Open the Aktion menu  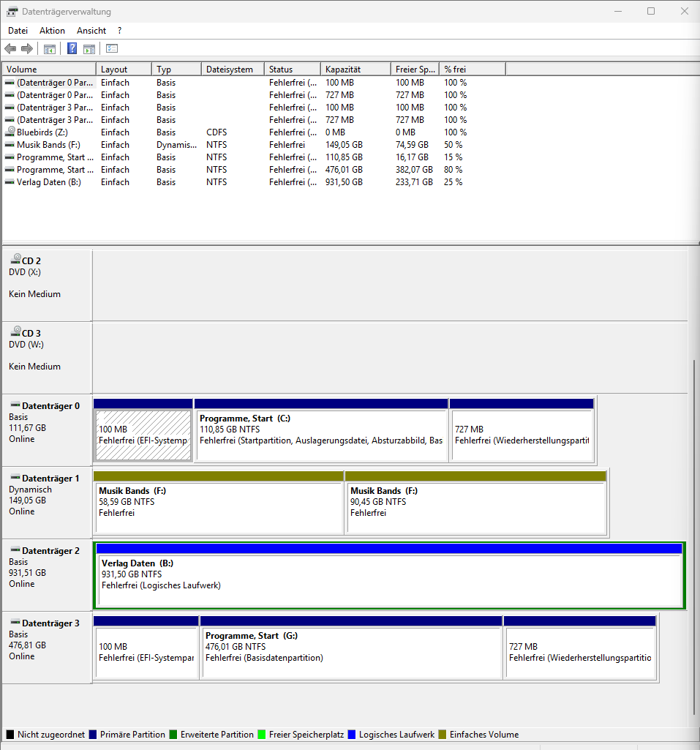click(x=52, y=31)
